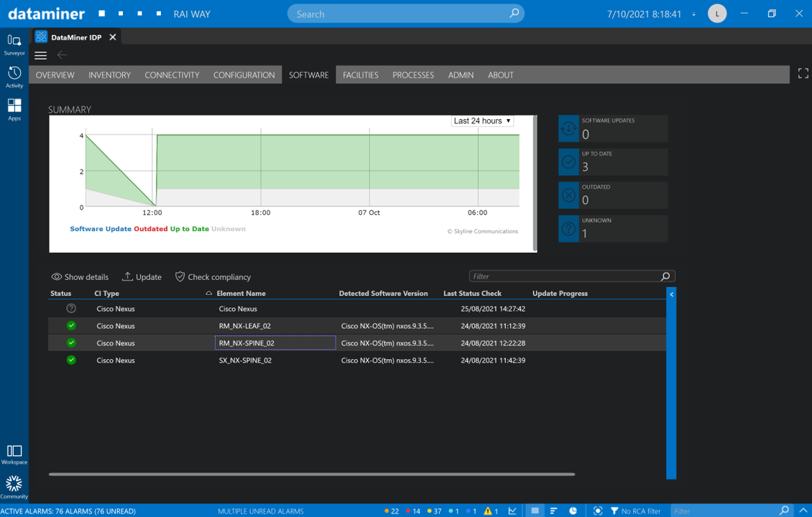
Task: Open the PROCESSES tab
Action: click(x=412, y=75)
